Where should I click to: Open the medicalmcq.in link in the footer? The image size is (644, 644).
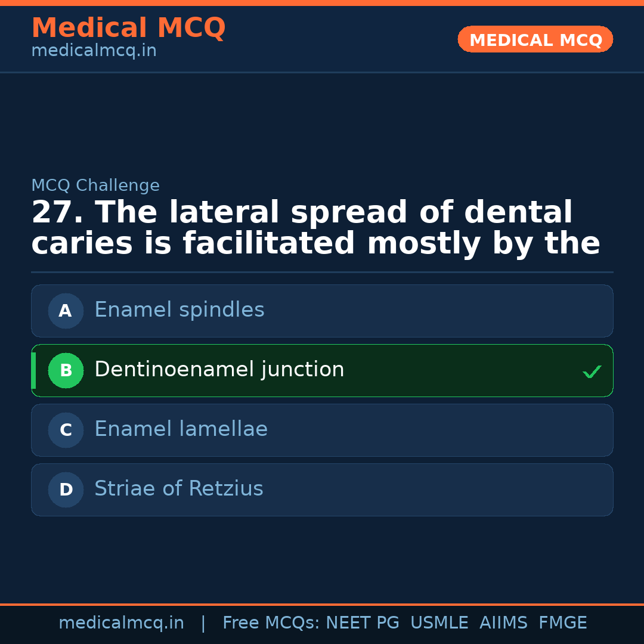(121, 623)
